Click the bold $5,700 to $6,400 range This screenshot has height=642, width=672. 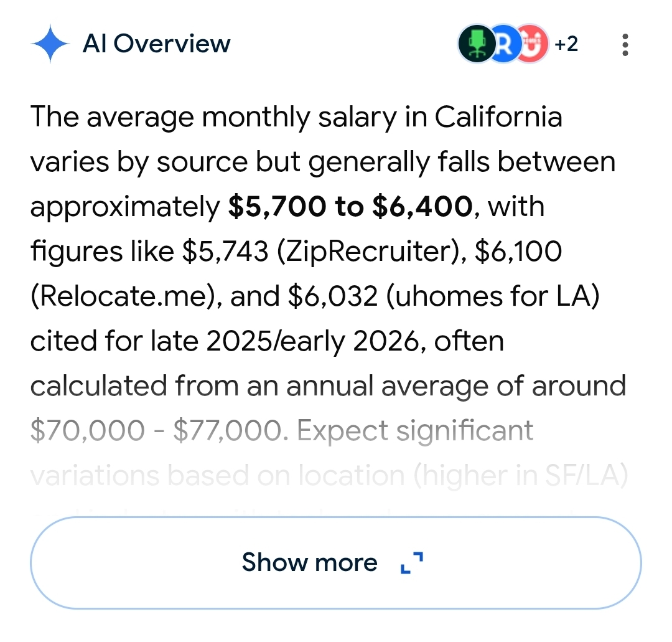click(x=350, y=207)
